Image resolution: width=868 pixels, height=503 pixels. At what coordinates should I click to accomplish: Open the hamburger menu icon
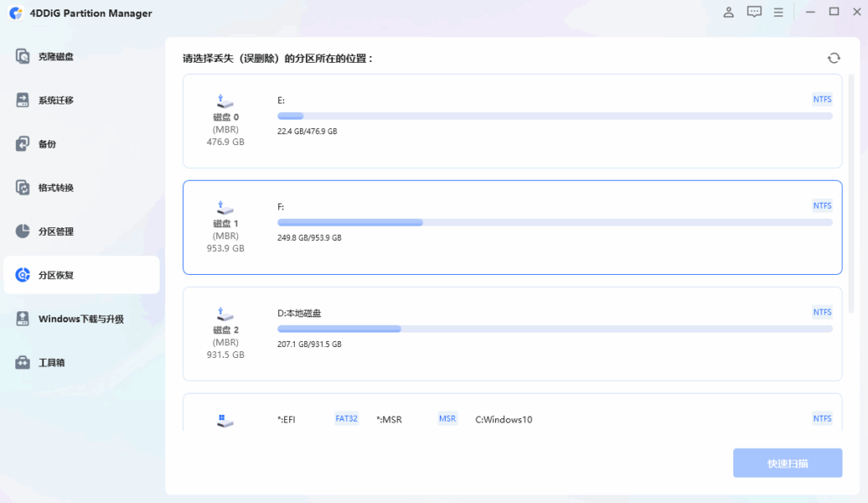tap(778, 12)
